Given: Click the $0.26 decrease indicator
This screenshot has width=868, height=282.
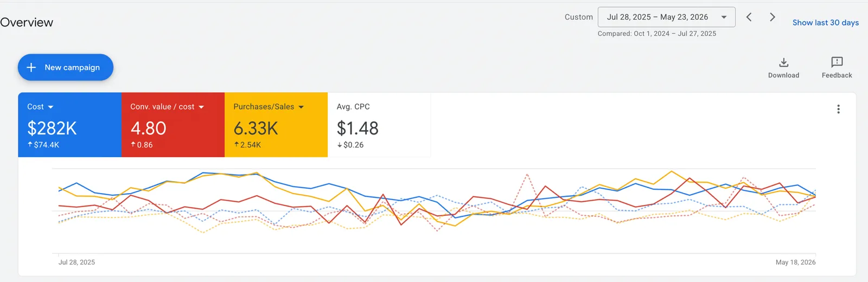Looking at the screenshot, I should (x=350, y=145).
